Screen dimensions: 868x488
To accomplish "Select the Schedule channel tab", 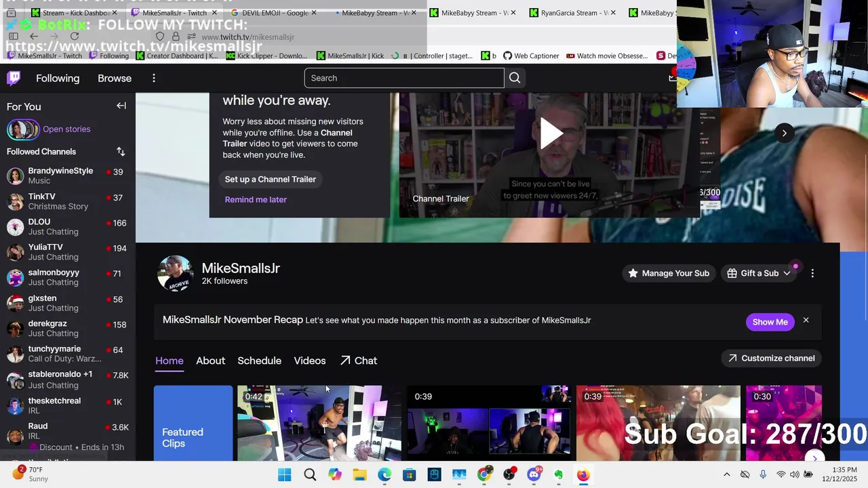I will (x=259, y=361).
